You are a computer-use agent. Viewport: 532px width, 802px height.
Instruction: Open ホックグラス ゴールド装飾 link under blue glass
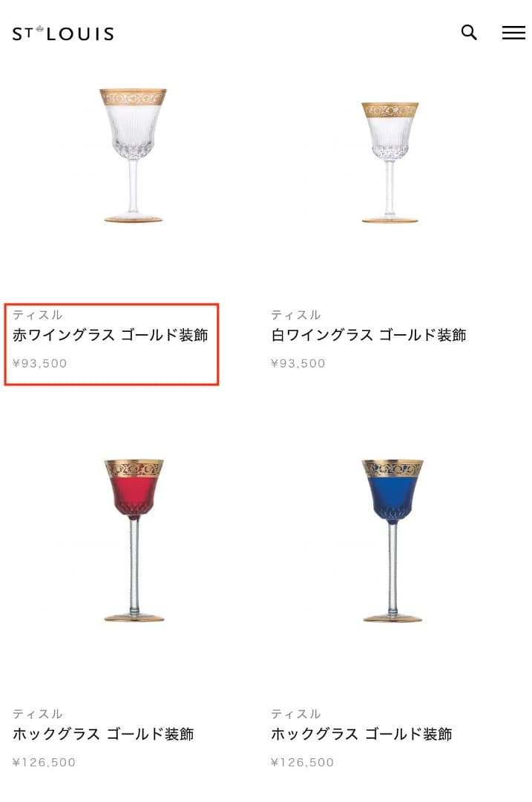click(361, 734)
